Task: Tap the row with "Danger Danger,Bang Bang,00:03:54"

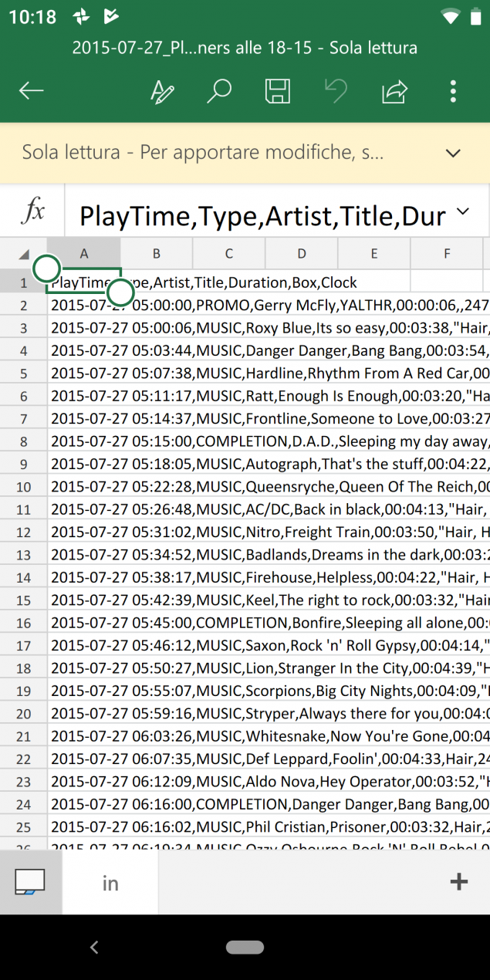Action: pos(269,350)
